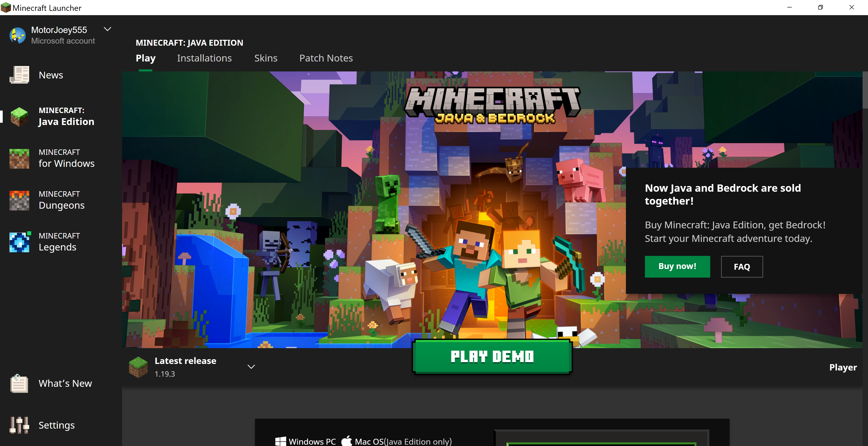Select the Java Edition grass block icon
868x446 pixels.
[19, 117]
